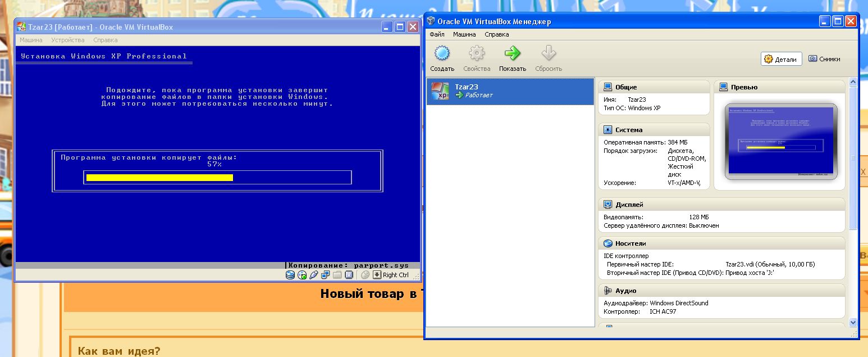
Task: Switch to the Снимки view
Action: [824, 59]
